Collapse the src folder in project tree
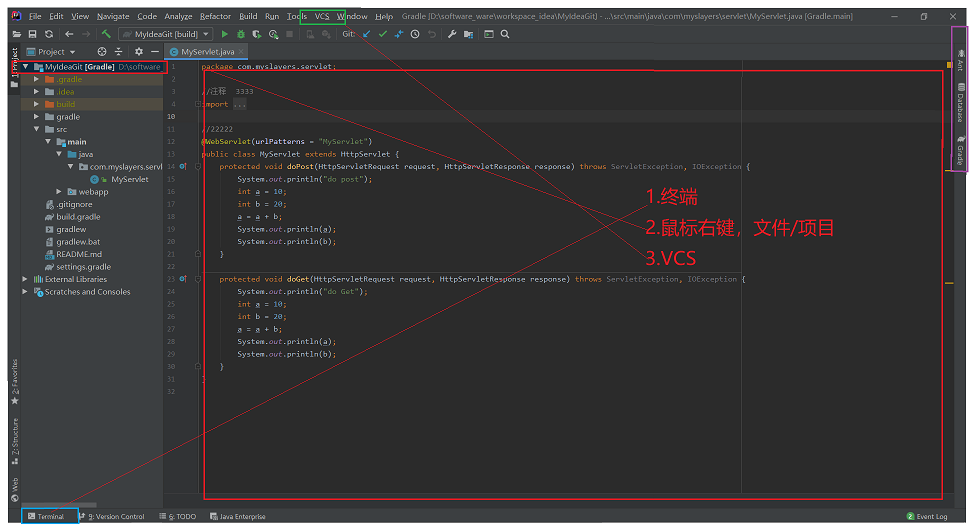970x527 pixels. click(37, 129)
